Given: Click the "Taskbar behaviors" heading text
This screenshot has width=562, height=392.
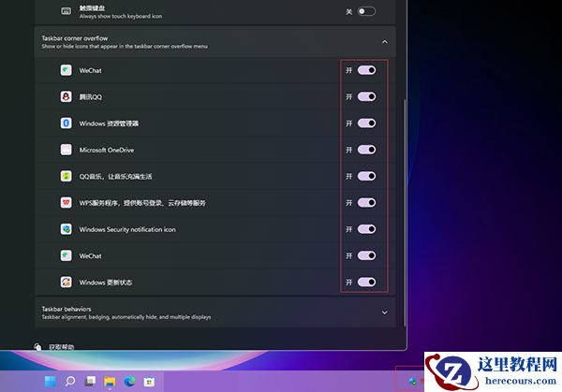Looking at the screenshot, I should [67, 309].
